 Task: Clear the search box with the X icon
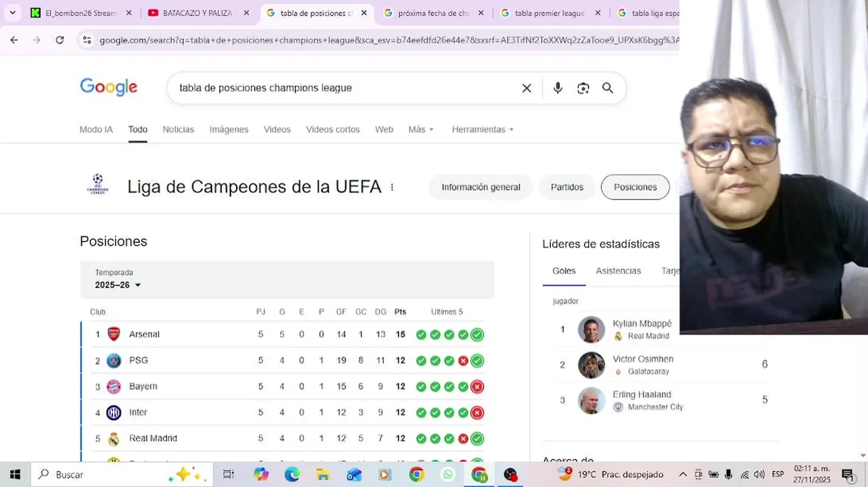527,88
